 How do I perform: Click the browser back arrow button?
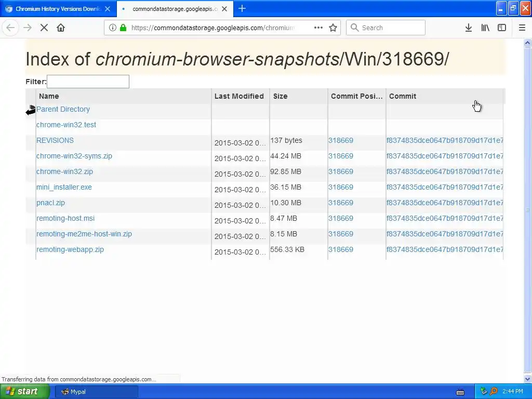(x=10, y=28)
